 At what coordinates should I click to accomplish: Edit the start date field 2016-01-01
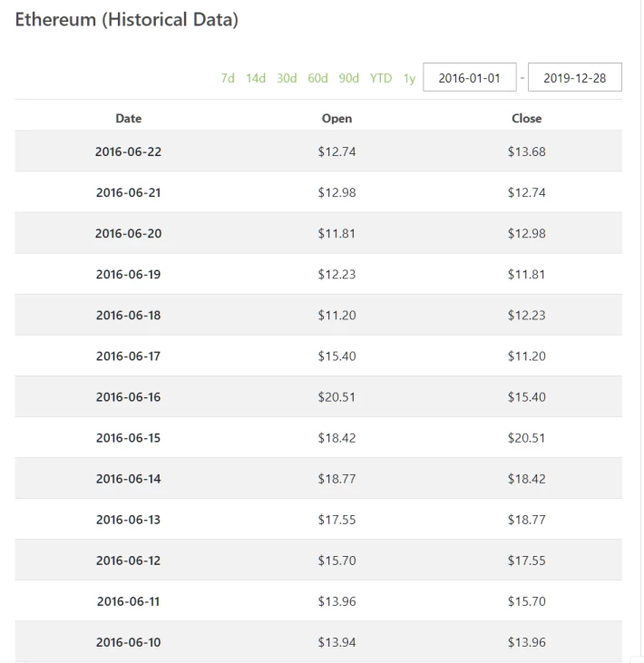click(469, 77)
